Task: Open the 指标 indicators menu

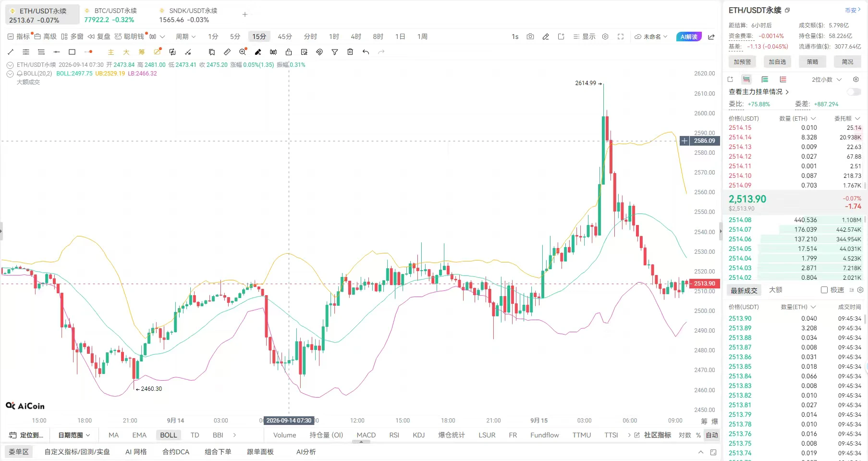Action: point(19,37)
